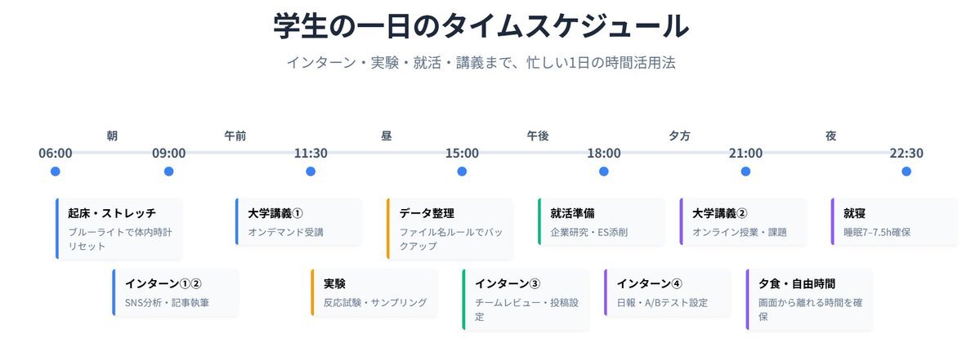The width and height of the screenshot is (980, 343).
Task: Select the 実験 card
Action: [x=374, y=292]
